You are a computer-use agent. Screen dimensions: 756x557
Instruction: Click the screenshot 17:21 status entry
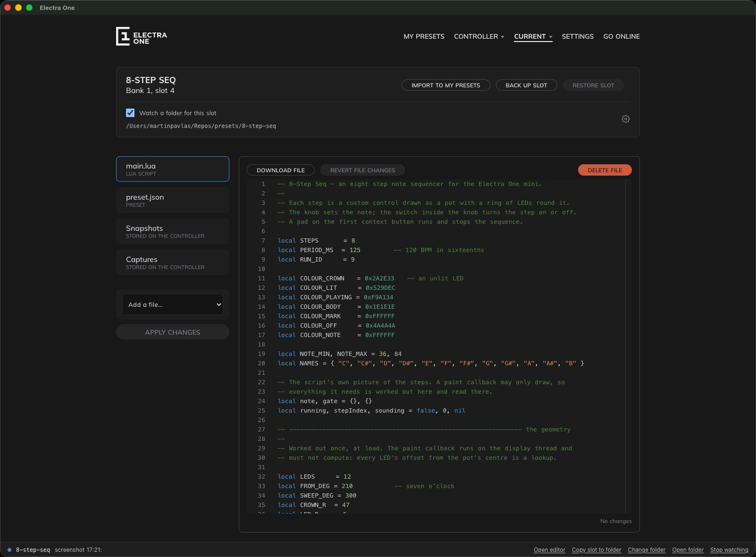click(78, 550)
